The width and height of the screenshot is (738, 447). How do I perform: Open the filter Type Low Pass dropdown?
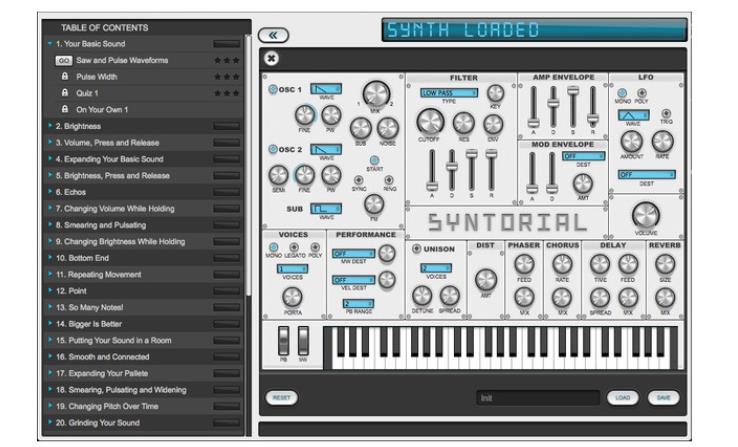pyautogui.click(x=449, y=93)
